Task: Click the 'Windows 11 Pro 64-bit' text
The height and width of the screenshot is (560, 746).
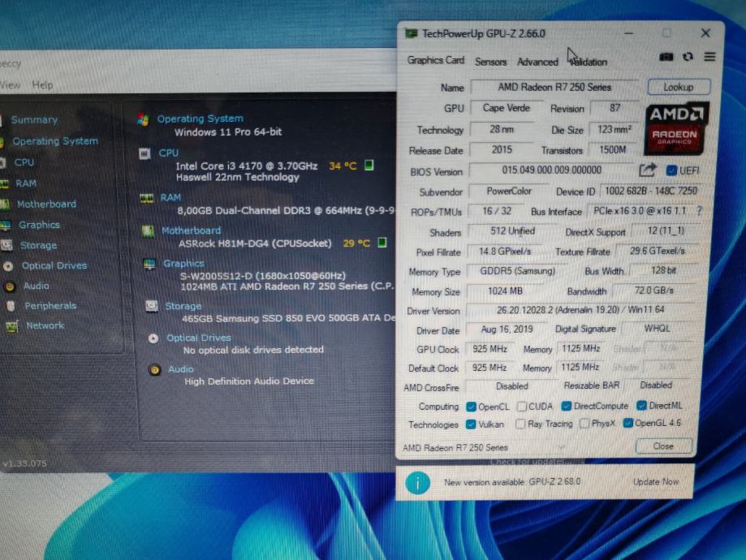Action: [228, 131]
